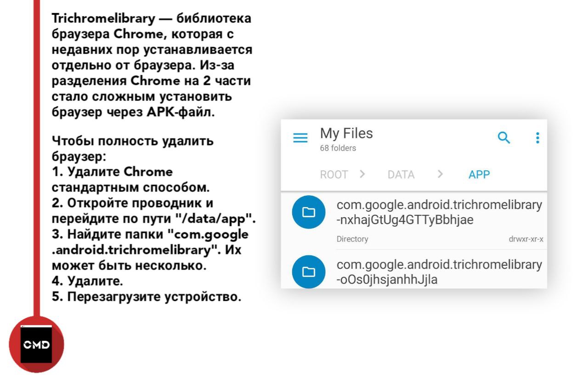This screenshot has width=588, height=383.
Task: Select APP breadcrumb segment
Action: click(479, 175)
